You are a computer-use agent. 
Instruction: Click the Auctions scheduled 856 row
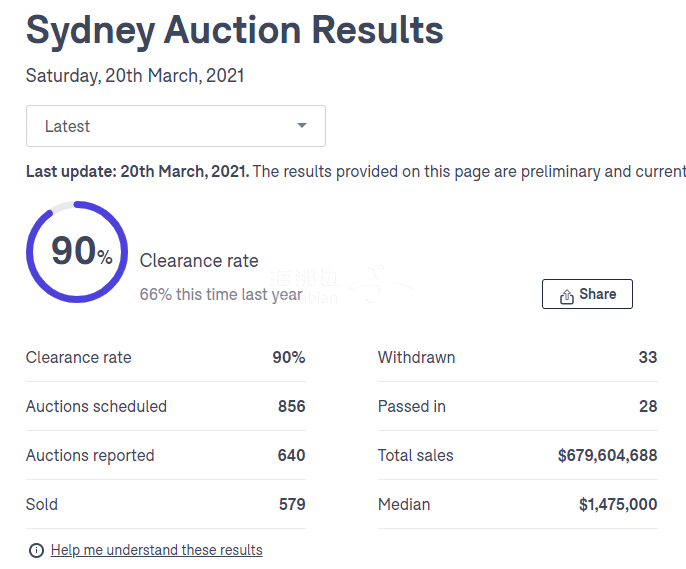[x=166, y=406]
